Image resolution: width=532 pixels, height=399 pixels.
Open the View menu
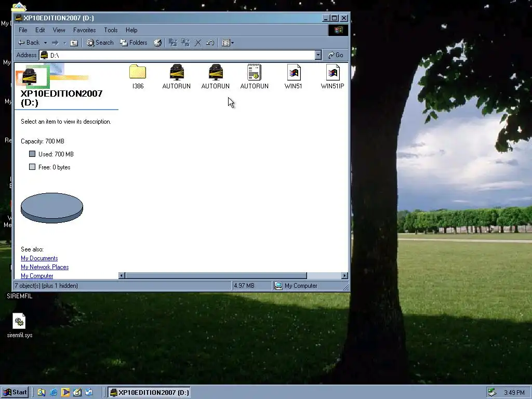tap(59, 30)
